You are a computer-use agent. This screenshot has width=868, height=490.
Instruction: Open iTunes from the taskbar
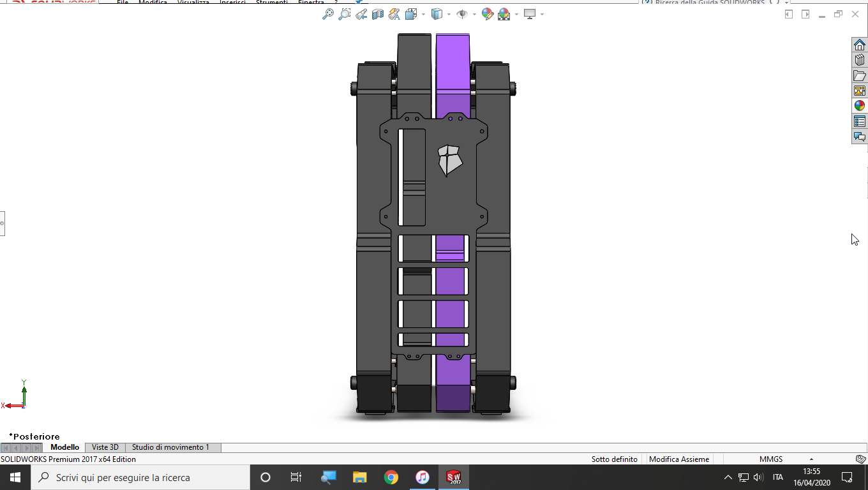point(423,477)
